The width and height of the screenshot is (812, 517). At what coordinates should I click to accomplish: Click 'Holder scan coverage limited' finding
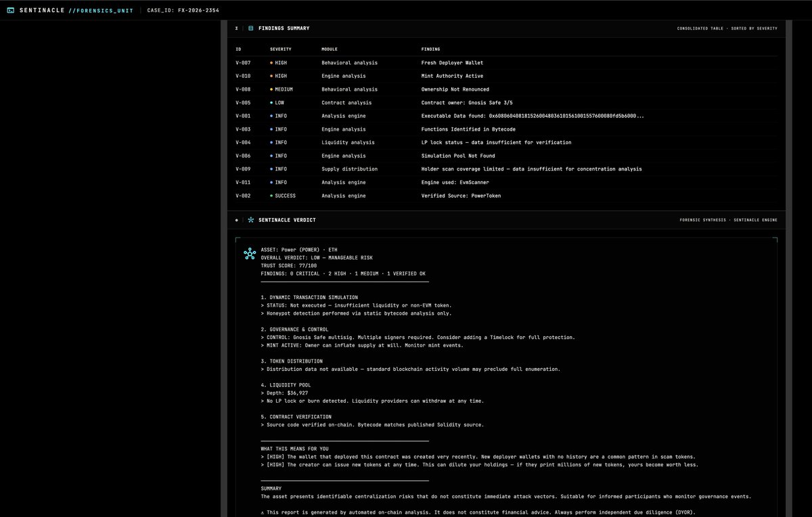coord(531,169)
